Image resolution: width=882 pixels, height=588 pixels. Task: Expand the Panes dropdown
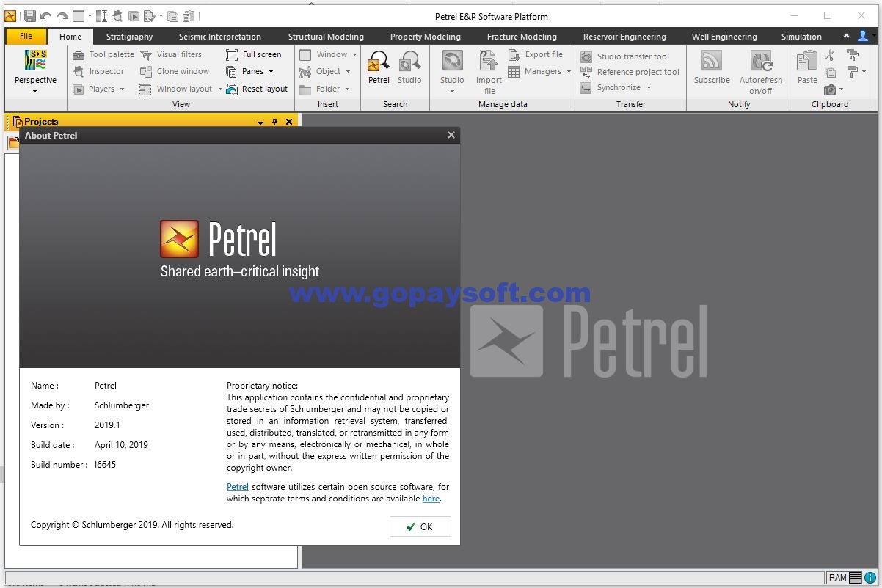[x=270, y=71]
